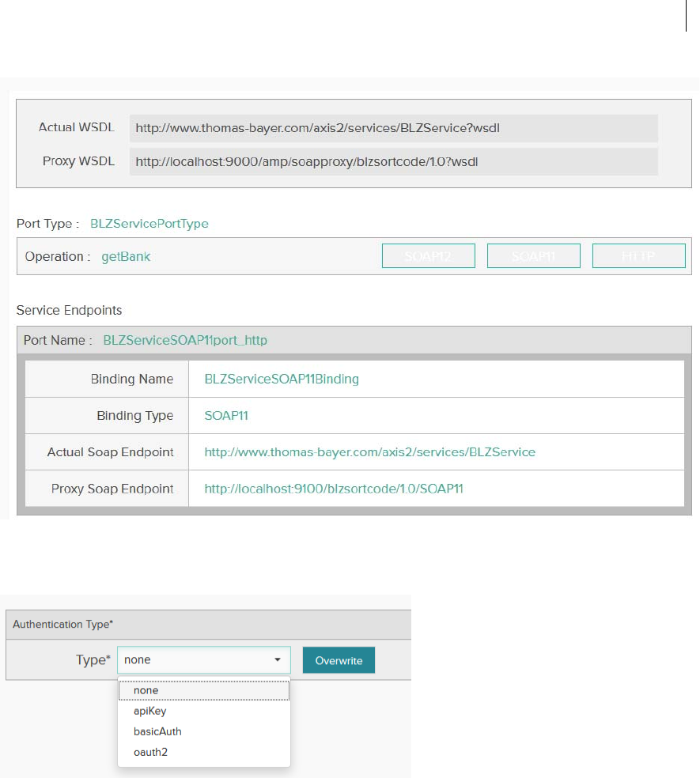Open the BLZServicePortType port type link
The width and height of the screenshot is (700, 778).
tap(149, 224)
